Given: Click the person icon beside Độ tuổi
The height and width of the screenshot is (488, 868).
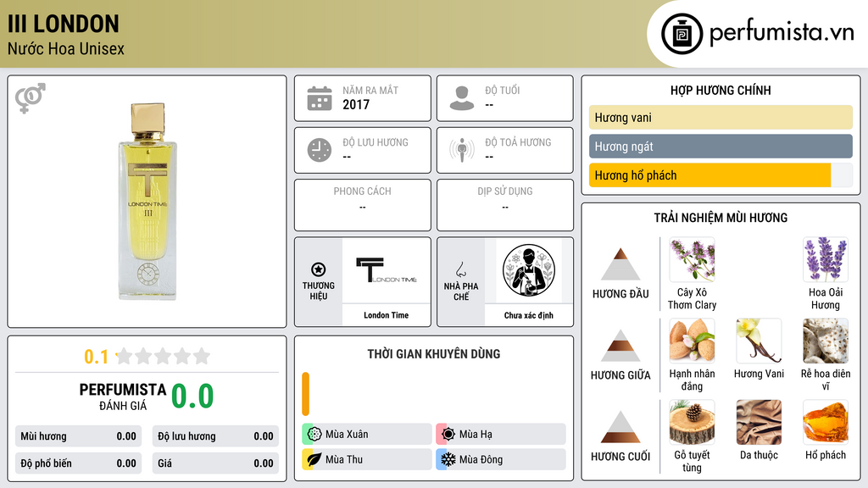Looking at the screenshot, I should point(462,98).
